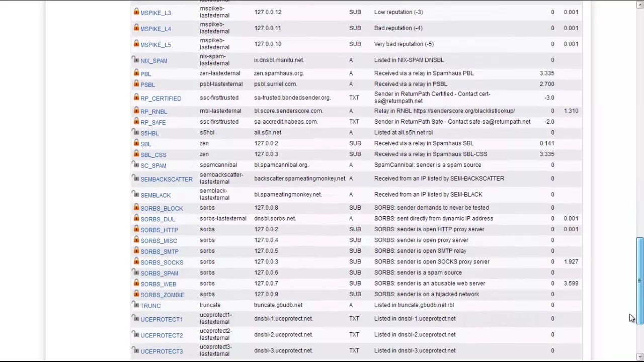Open the SORBS_HTTP rule link
The width and height of the screenshot is (644, 362).
click(159, 230)
